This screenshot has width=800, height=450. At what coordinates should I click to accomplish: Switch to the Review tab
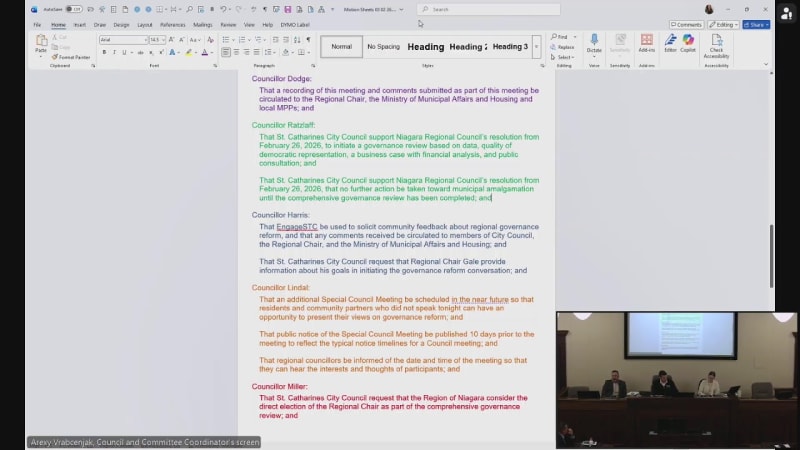228,24
